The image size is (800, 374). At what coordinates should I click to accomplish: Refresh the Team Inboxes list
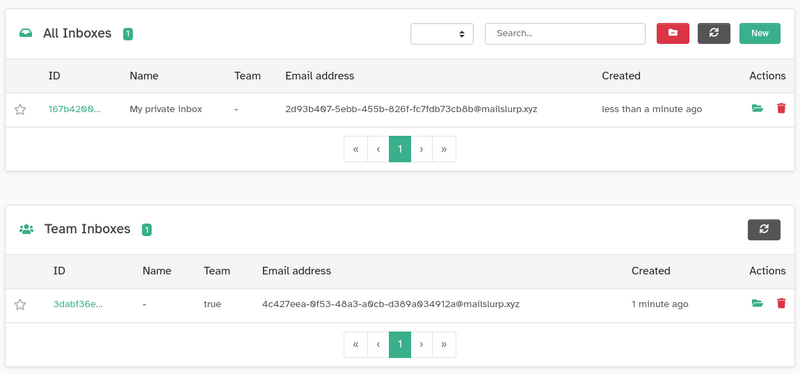764,230
